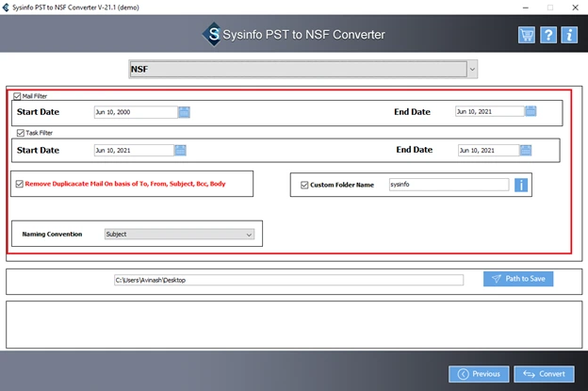Click info icon beside Custom Folder Name

521,185
